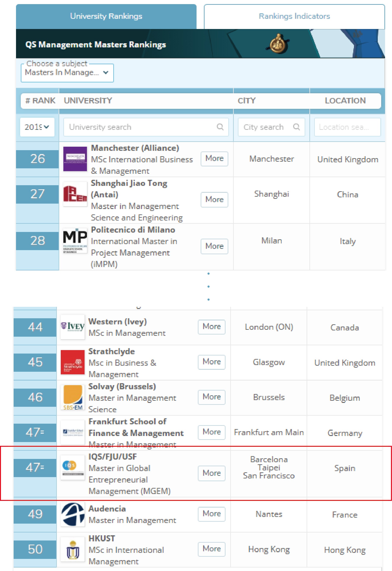Open the Western (Ivey) link

117,322
